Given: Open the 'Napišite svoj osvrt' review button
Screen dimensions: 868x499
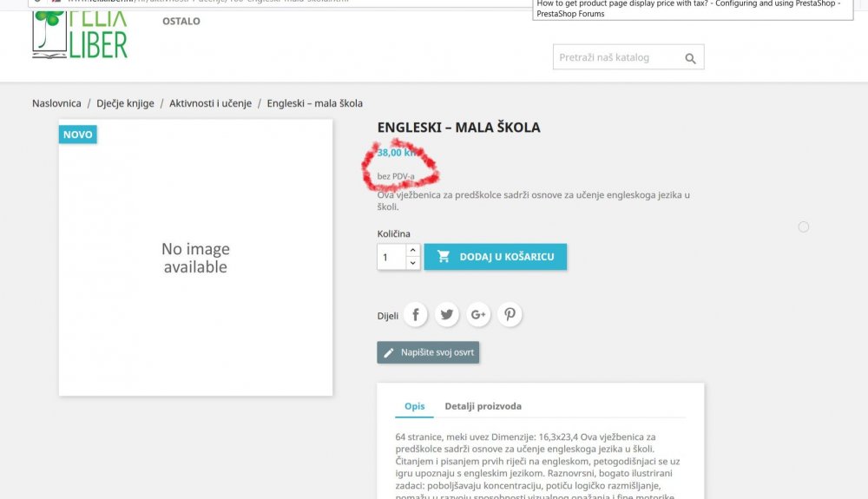Looking at the screenshot, I should coord(428,352).
